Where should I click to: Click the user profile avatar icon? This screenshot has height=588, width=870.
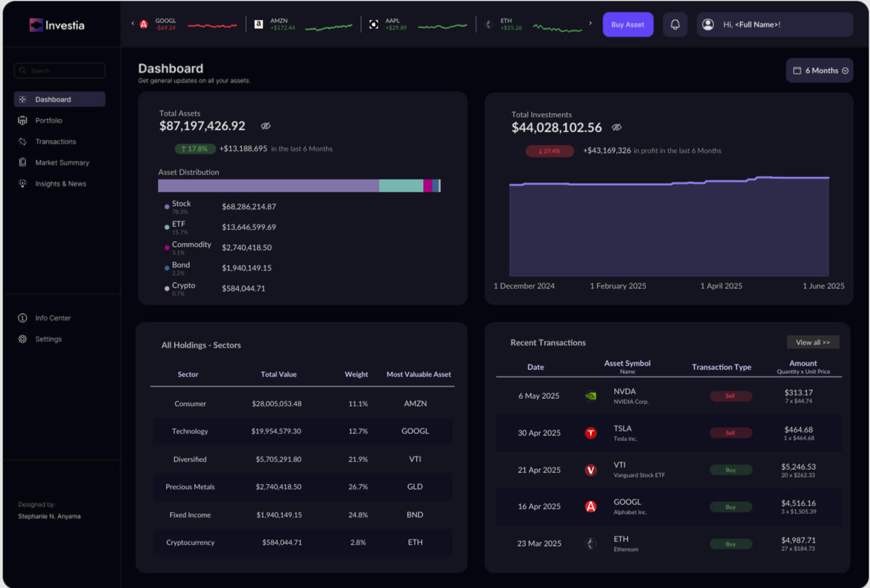point(708,24)
